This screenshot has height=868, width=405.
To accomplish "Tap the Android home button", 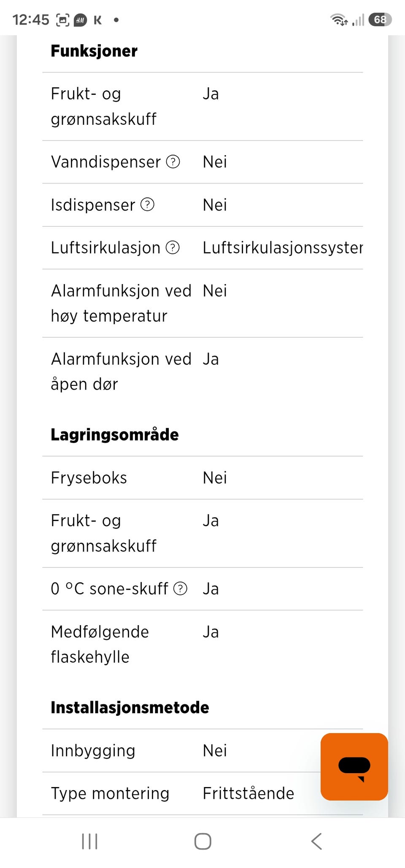I will [x=202, y=841].
